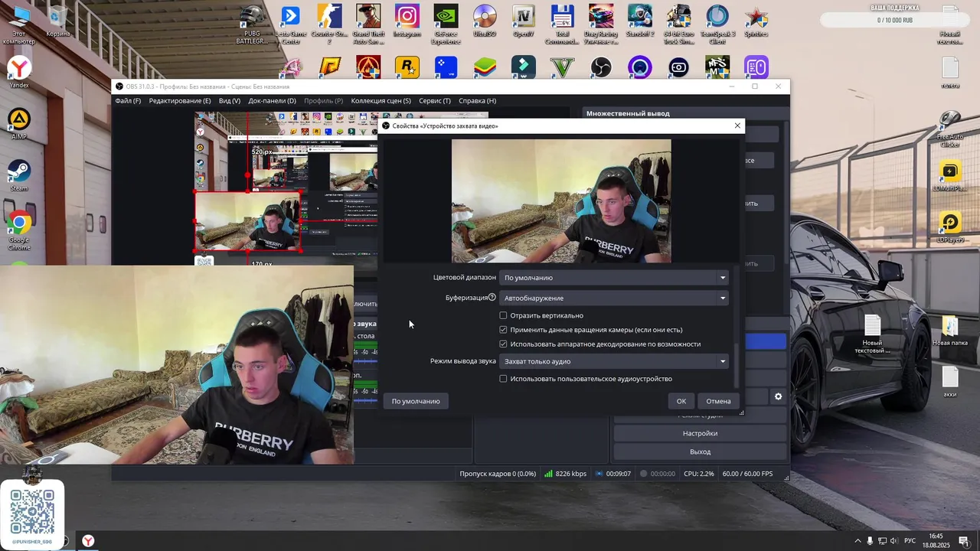Viewport: 980px width, 551px height.
Task: Confirm the dialog with OK
Action: [x=681, y=401]
